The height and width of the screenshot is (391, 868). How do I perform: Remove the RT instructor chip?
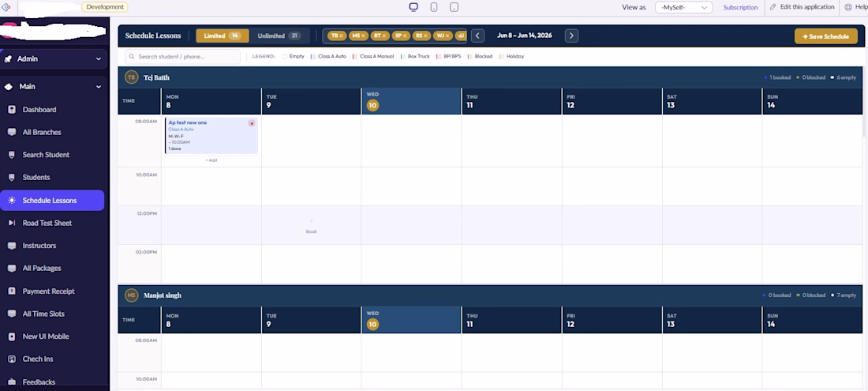point(383,36)
